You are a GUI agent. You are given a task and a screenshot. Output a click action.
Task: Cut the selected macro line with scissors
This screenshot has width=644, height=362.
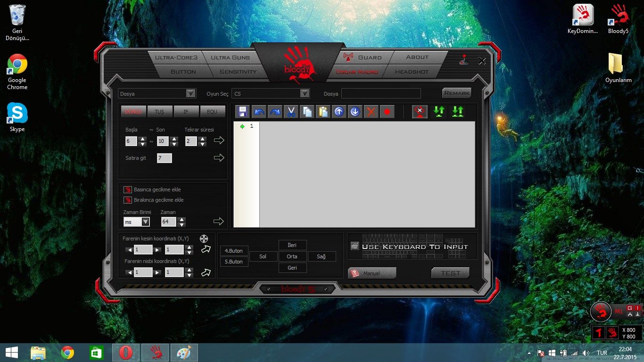pyautogui.click(x=291, y=112)
